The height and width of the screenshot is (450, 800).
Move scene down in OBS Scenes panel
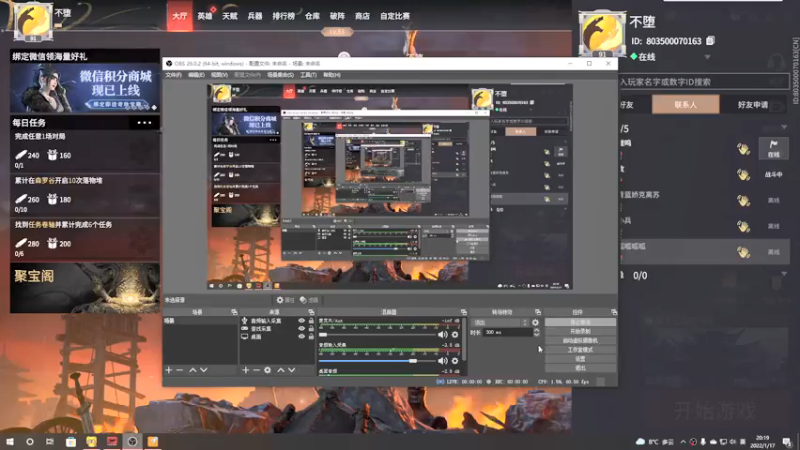coord(204,370)
